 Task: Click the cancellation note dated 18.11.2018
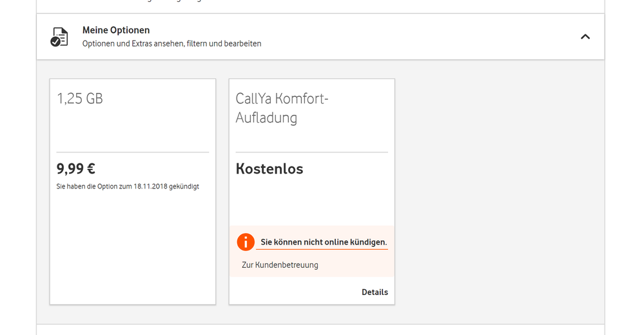coord(128,187)
